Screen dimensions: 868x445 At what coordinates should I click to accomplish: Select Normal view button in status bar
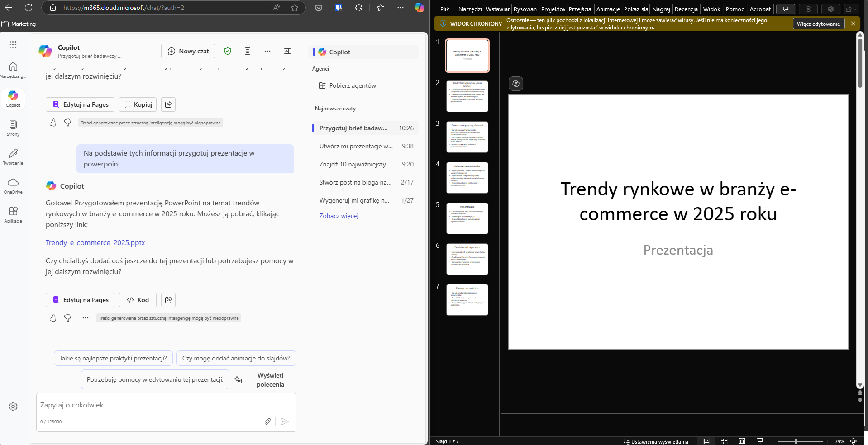pyautogui.click(x=706, y=441)
